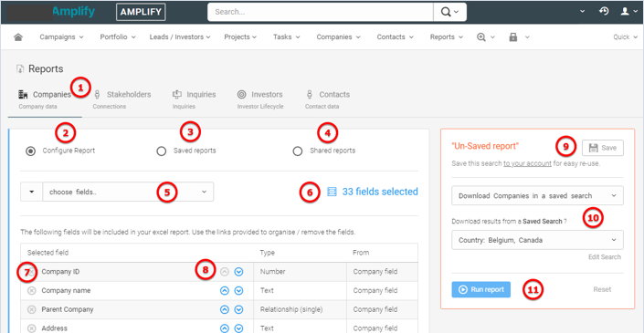Select the Configure Report radio button

click(x=30, y=151)
